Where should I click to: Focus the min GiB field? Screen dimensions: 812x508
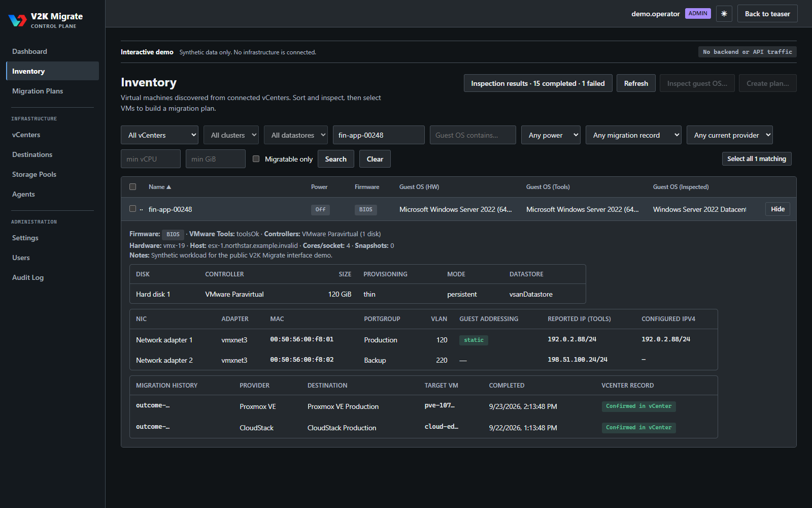click(x=216, y=159)
